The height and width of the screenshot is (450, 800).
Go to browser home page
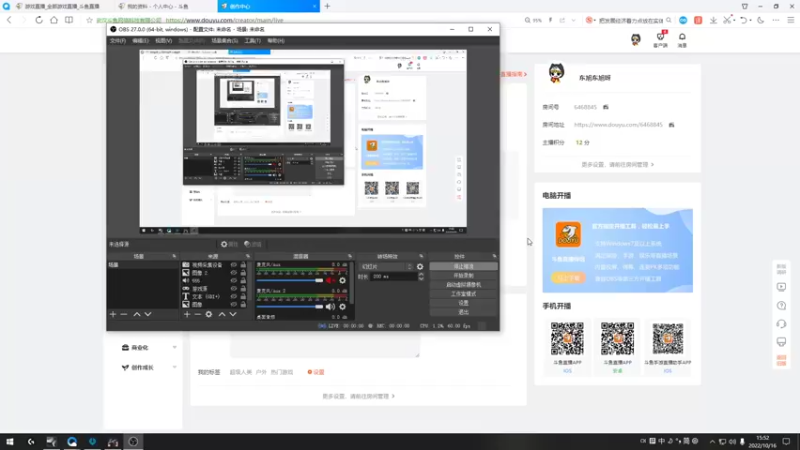[54, 20]
